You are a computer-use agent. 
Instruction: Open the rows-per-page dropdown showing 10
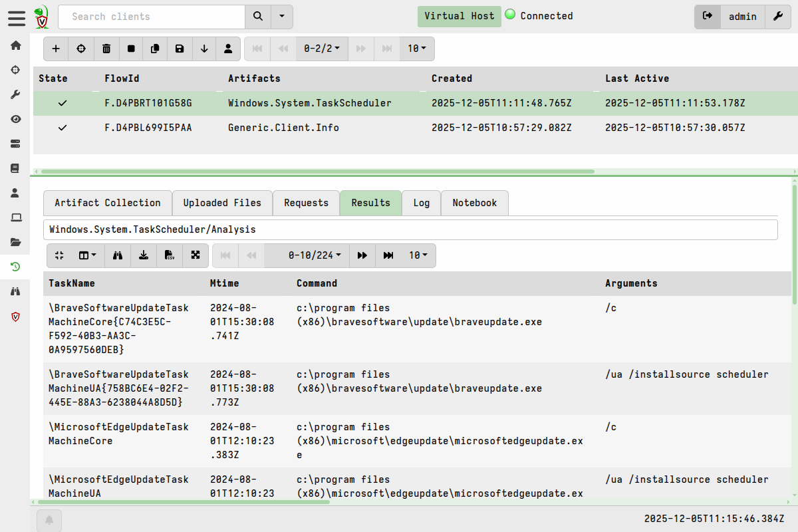click(x=417, y=49)
